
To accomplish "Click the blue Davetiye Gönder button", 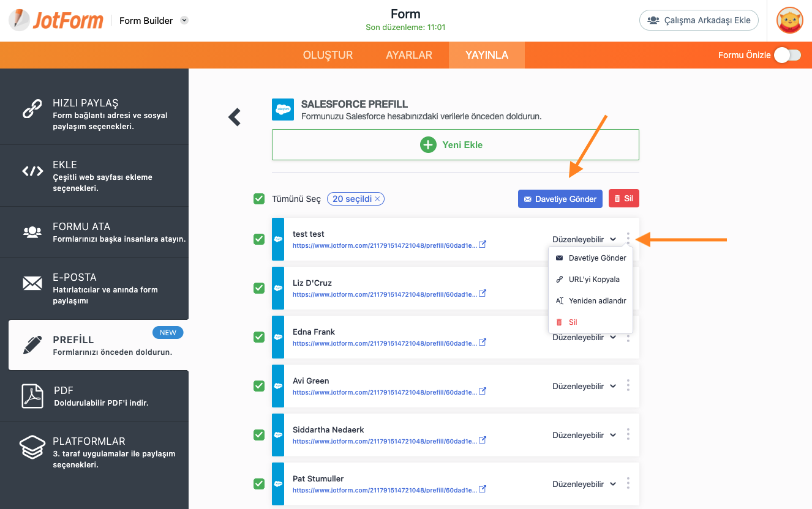I will 560,199.
